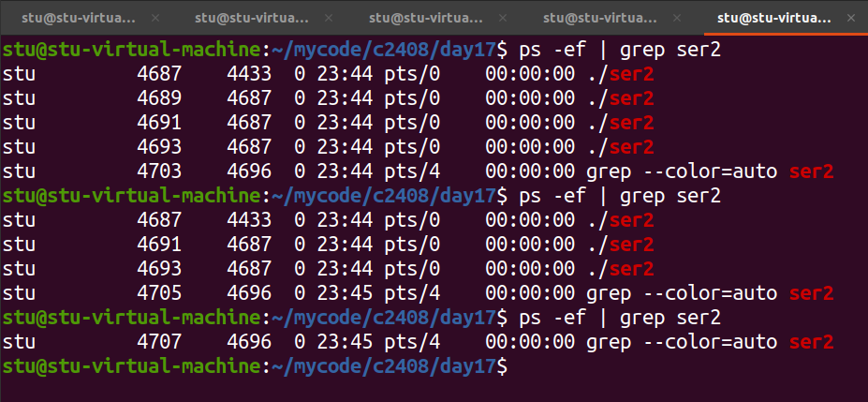
Task: Click stu@stu-virtual-machine on the final empty prompt
Action: (x=131, y=366)
